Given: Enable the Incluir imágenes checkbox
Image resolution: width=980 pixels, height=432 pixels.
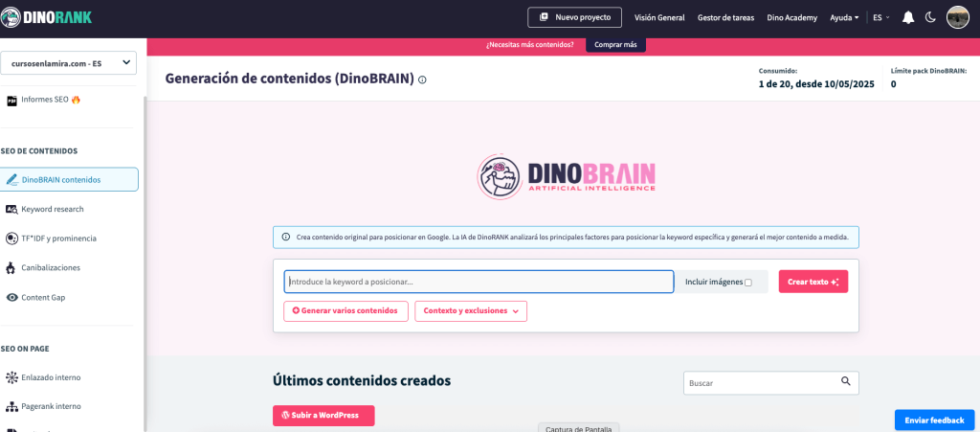Looking at the screenshot, I should pos(748,283).
